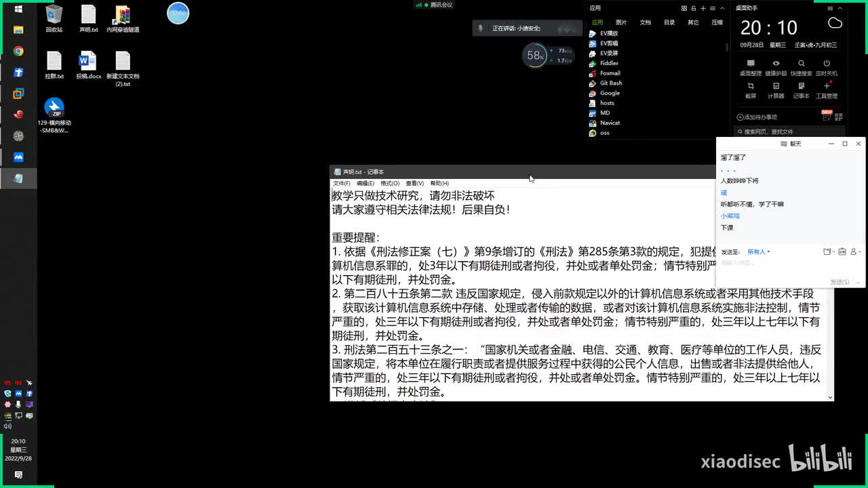
Task: Collapse the 应用 panel with the chevron
Action: [722, 8]
